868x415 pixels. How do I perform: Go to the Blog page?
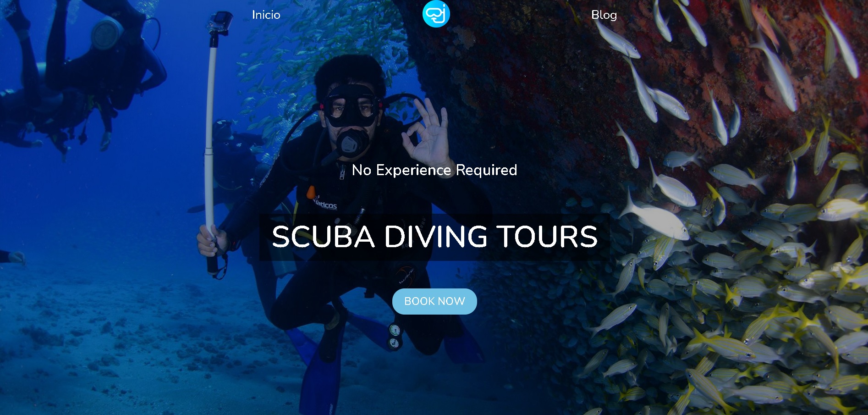click(604, 15)
